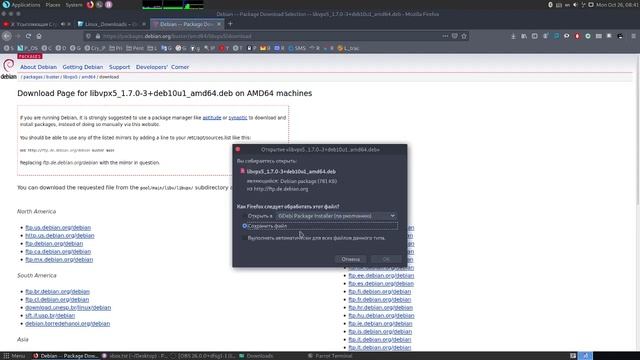Open the Firefox downloads arrow icon
This screenshot has width=640, height=360.
pos(513,36)
